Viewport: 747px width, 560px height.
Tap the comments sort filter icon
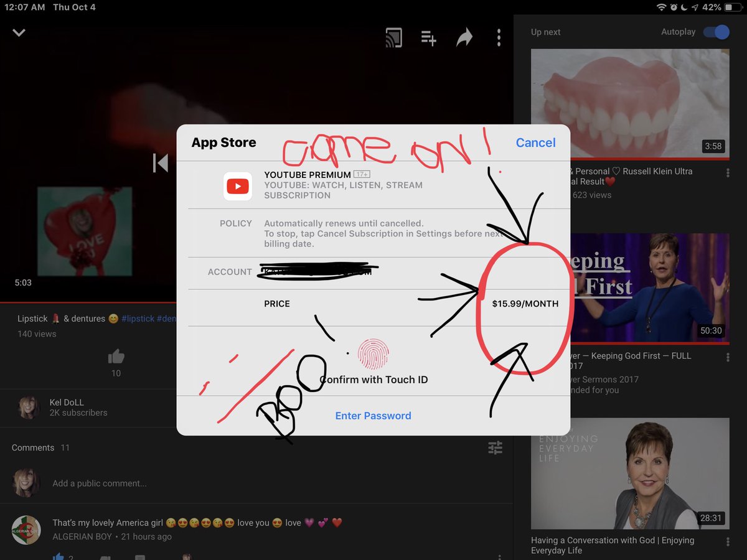496,447
